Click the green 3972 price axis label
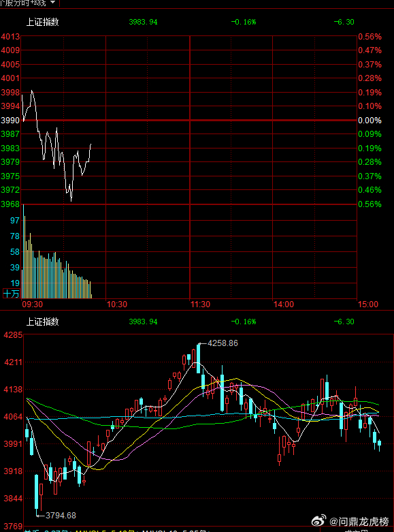The image size is (394, 532). [10, 190]
